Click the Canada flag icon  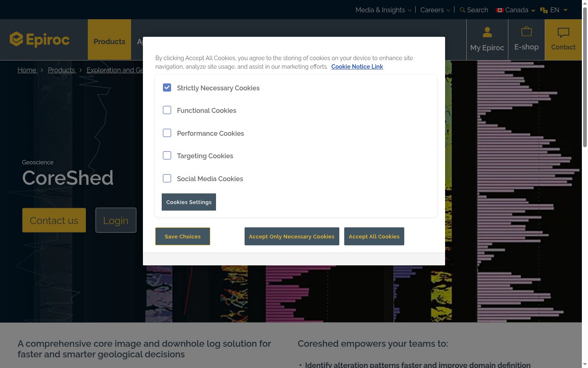(x=500, y=10)
